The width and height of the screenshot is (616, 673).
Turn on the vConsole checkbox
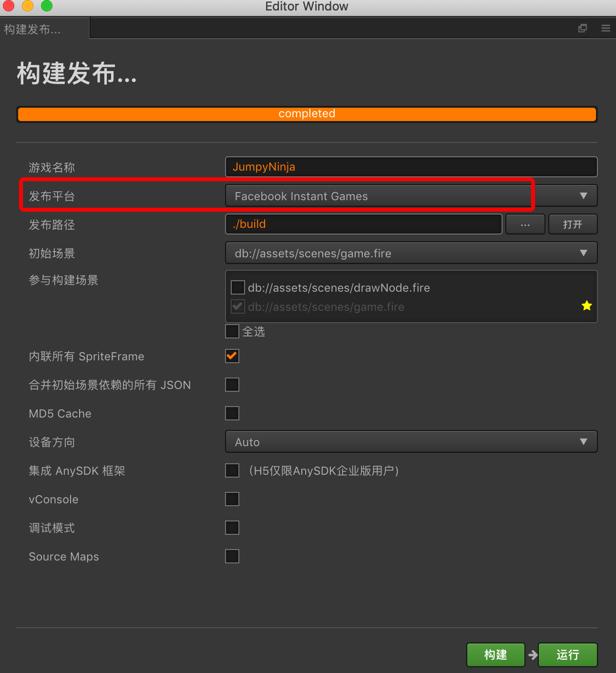pos(232,499)
